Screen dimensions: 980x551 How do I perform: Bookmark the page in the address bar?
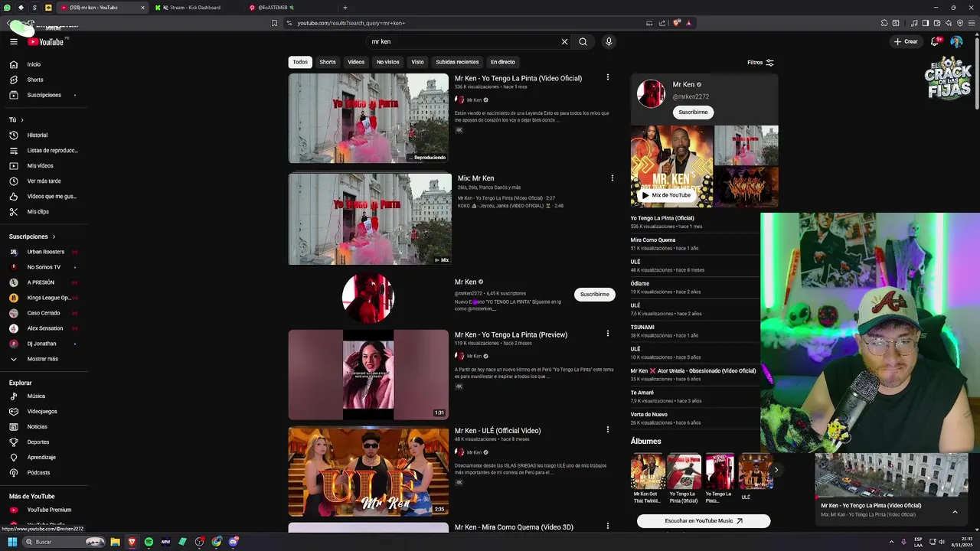coord(274,23)
